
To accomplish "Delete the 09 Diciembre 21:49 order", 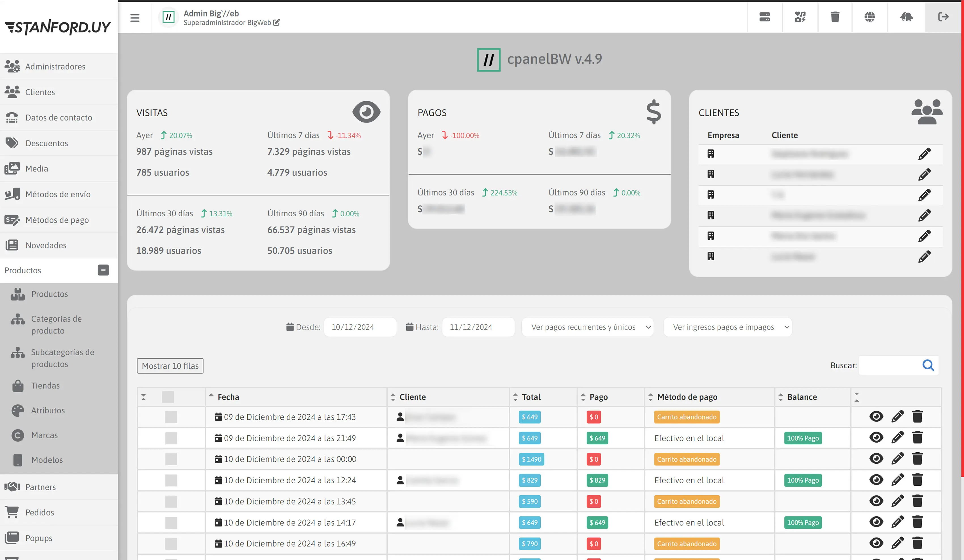I will 917,438.
